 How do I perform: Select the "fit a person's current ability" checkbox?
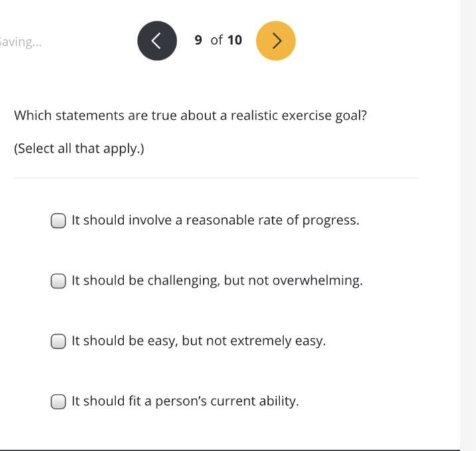[58, 402]
